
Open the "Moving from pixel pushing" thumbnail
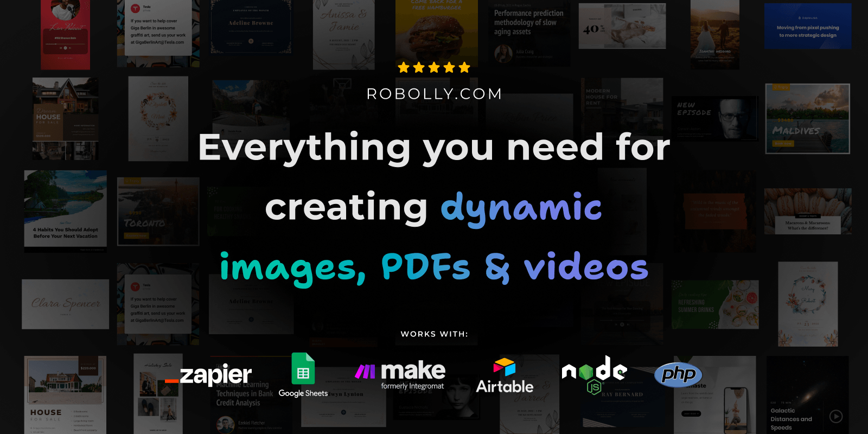tap(808, 26)
